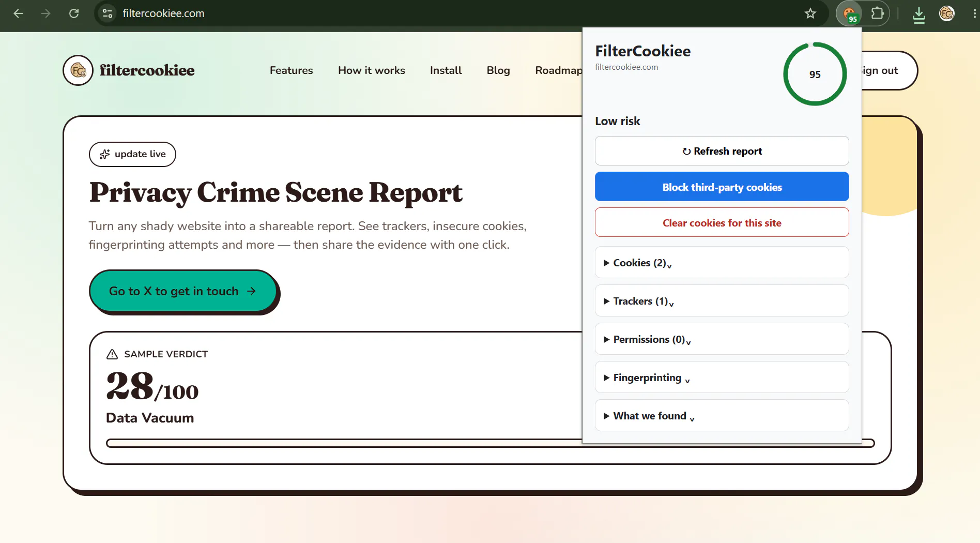This screenshot has height=543, width=980.
Task: Expand the Trackers (1) section
Action: click(722, 301)
